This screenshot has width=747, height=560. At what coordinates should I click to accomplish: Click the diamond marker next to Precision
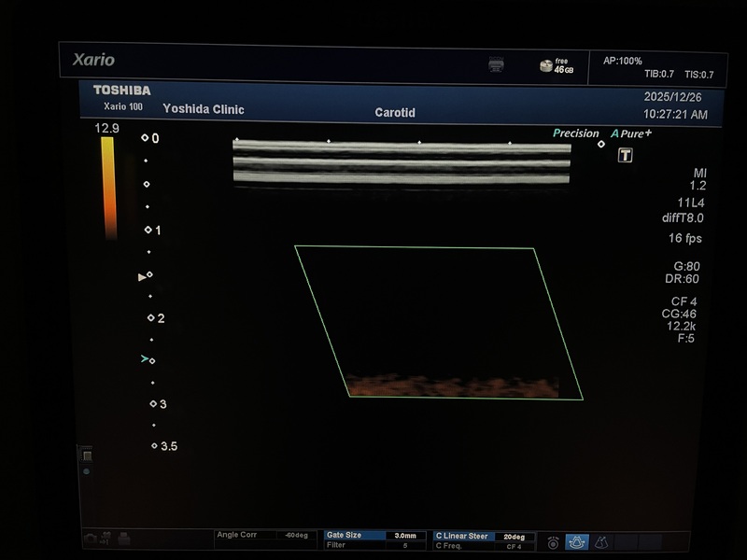(601, 144)
